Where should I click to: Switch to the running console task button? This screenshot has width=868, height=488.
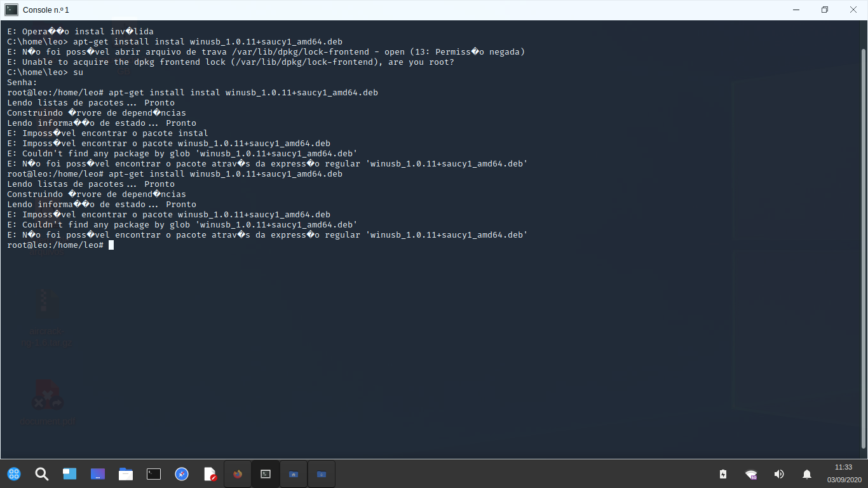tap(266, 474)
